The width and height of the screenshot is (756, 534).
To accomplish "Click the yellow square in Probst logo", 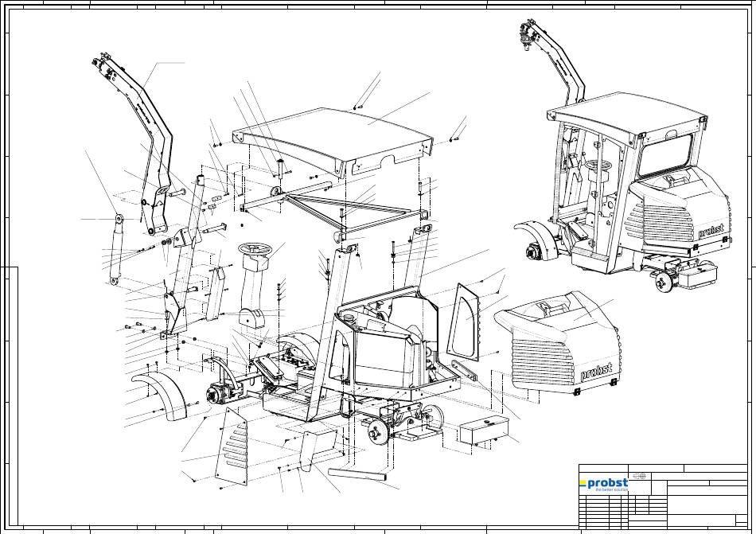I will coord(583,483).
